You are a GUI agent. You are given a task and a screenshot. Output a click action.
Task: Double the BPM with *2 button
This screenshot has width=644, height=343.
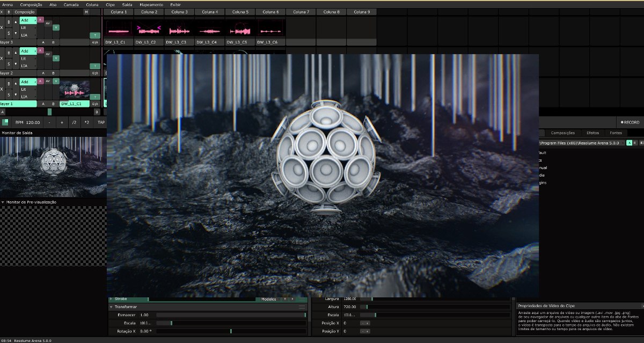coord(87,122)
